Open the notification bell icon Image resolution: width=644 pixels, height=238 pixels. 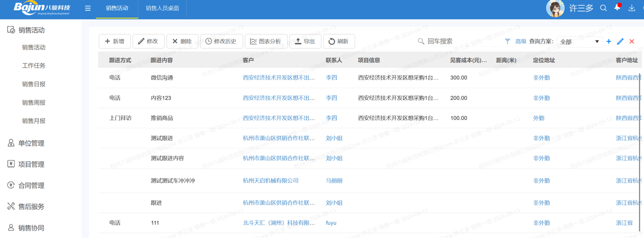pyautogui.click(x=617, y=8)
